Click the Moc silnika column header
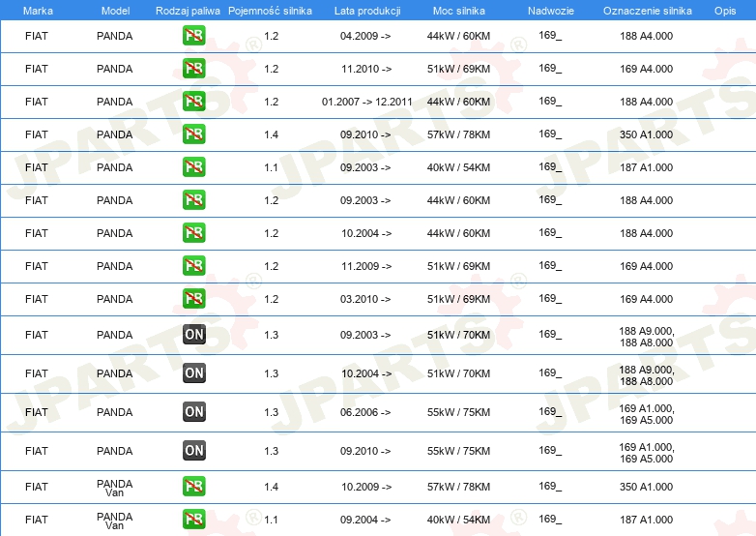This screenshot has height=536, width=756. point(459,11)
